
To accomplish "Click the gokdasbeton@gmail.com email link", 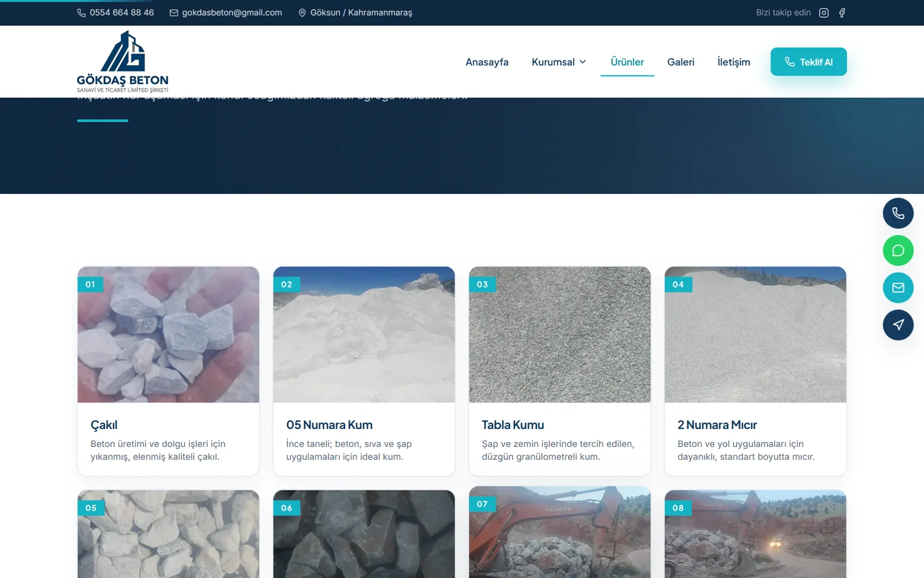I will point(226,13).
